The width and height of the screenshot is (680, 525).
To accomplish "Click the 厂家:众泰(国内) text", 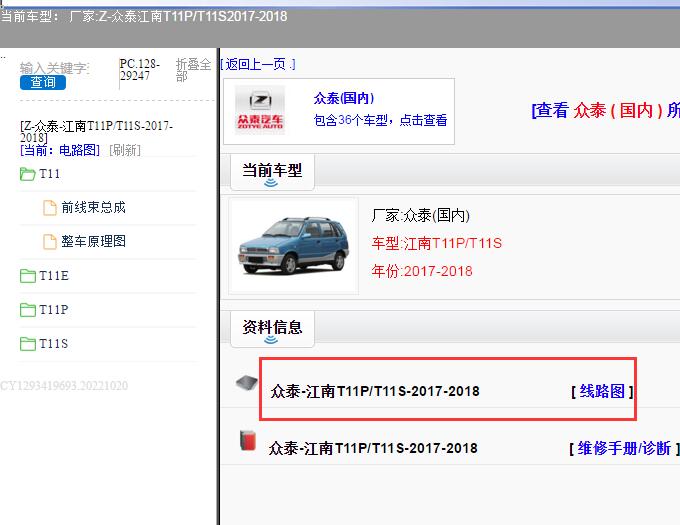I will point(421,215).
